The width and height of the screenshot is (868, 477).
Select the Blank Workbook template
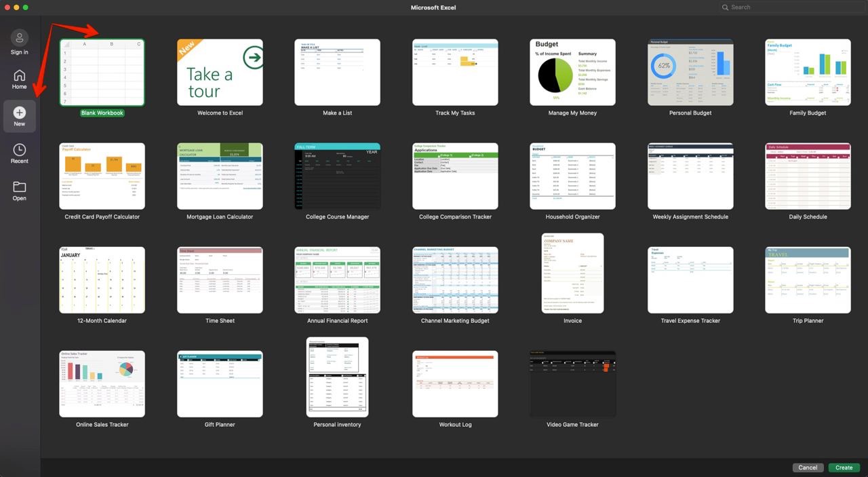(x=102, y=73)
